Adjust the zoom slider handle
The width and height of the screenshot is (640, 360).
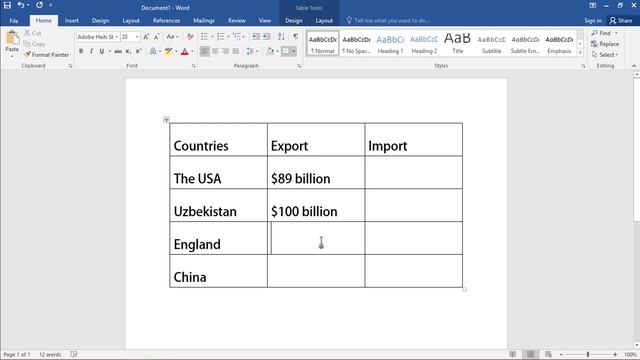[x=588, y=354]
